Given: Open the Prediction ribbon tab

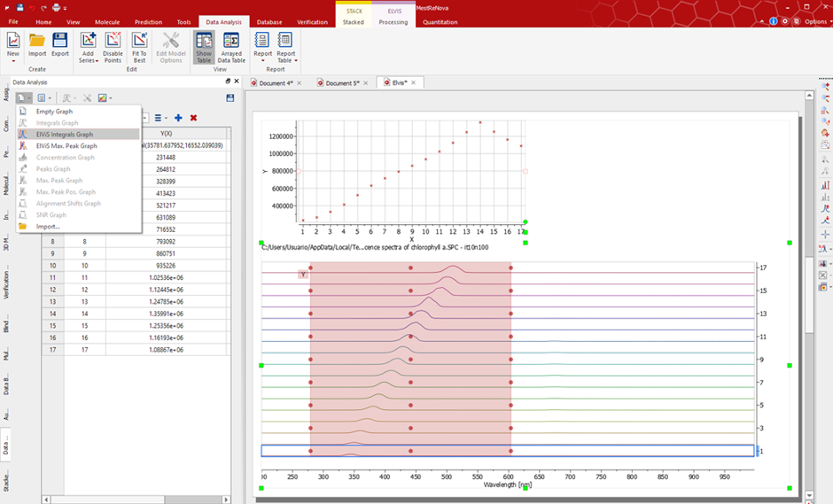Looking at the screenshot, I should 148,21.
